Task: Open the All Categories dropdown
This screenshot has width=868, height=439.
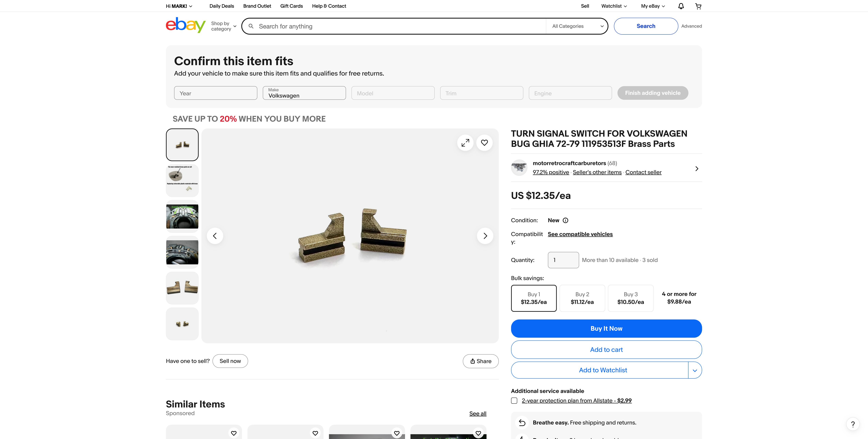Action: coord(577,26)
